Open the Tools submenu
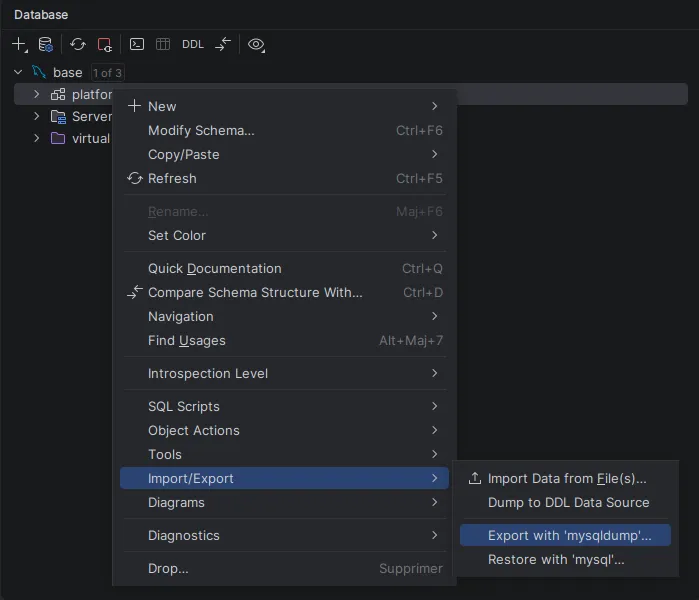The image size is (699, 600). [284, 455]
